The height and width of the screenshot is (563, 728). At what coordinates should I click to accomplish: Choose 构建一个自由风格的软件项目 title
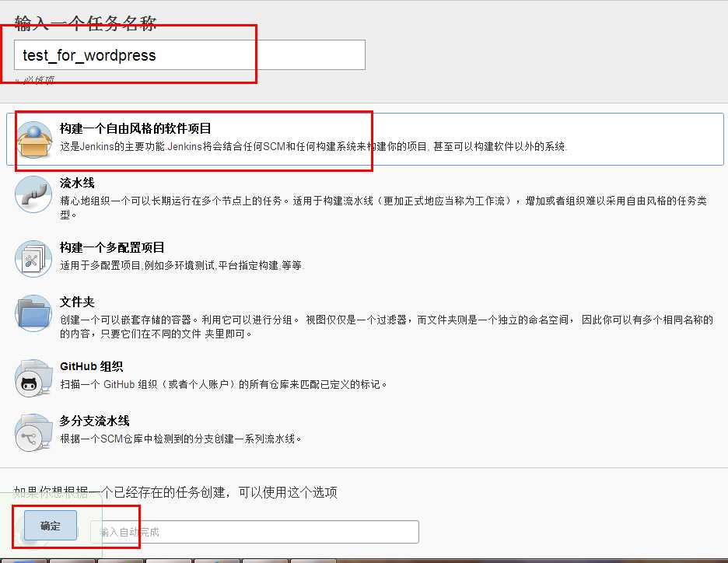(x=135, y=128)
